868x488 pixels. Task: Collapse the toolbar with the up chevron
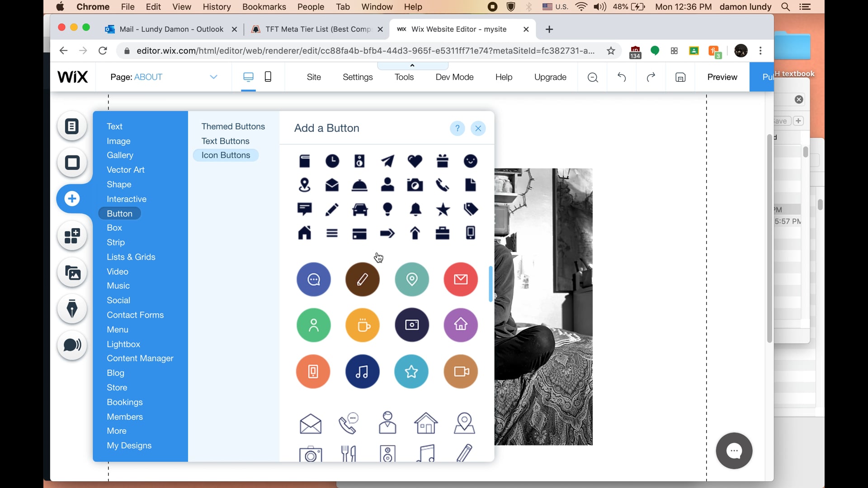412,65
